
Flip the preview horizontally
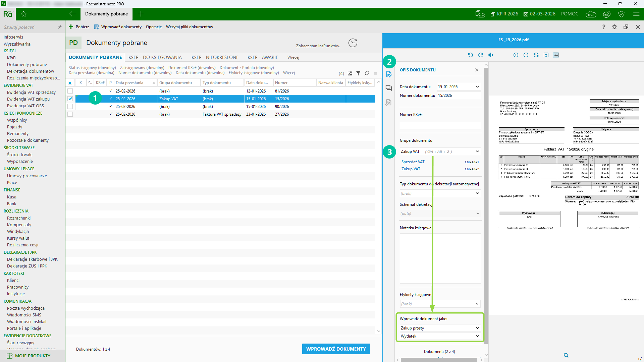491,55
